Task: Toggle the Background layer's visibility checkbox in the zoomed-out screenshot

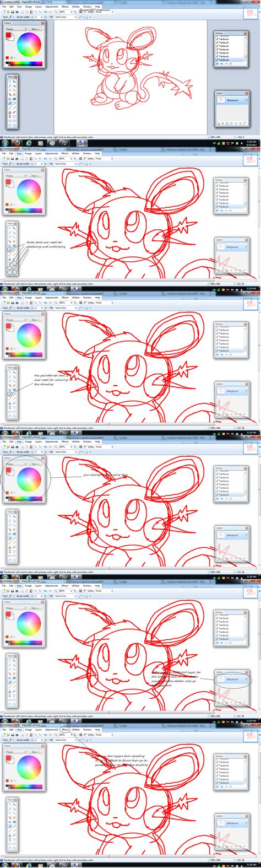Action: click(246, 100)
